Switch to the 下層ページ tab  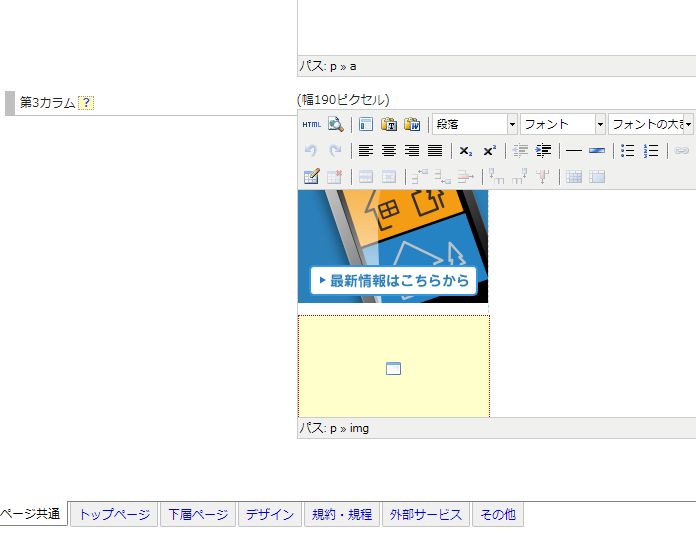(x=198, y=514)
